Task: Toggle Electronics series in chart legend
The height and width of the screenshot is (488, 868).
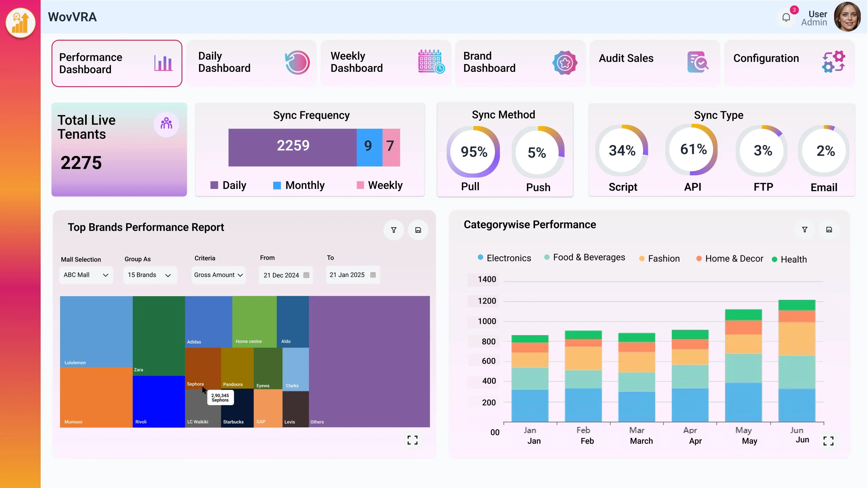Action: coord(504,258)
